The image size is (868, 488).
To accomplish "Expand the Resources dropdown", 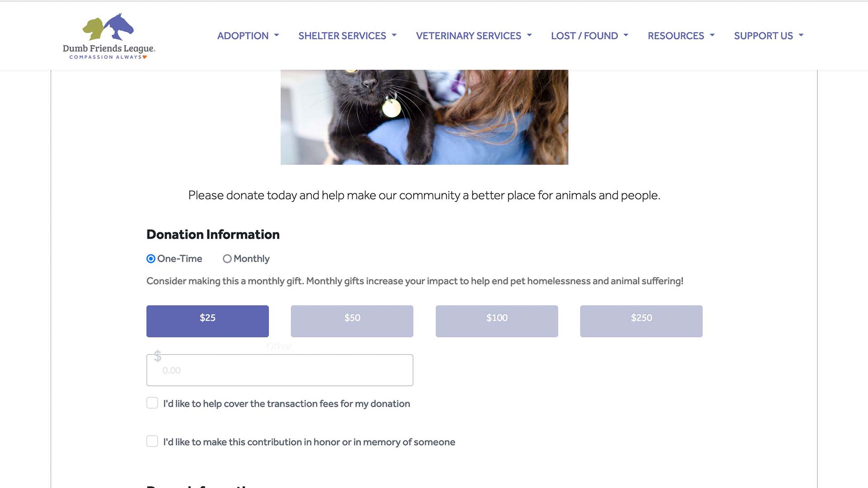I will point(681,36).
